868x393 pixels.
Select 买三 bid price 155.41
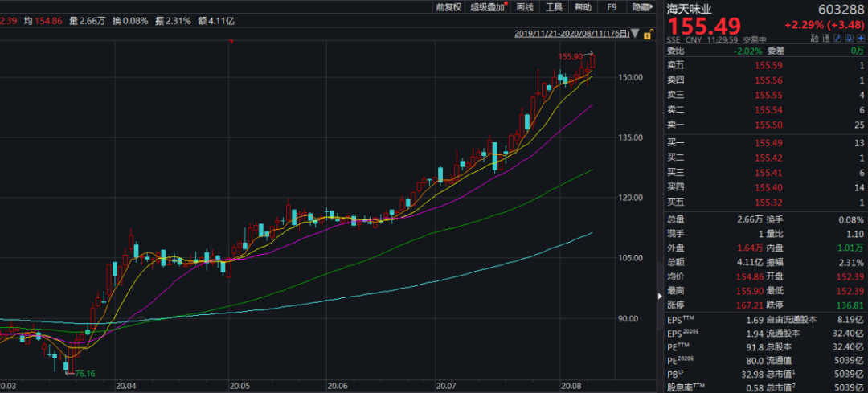click(x=769, y=174)
